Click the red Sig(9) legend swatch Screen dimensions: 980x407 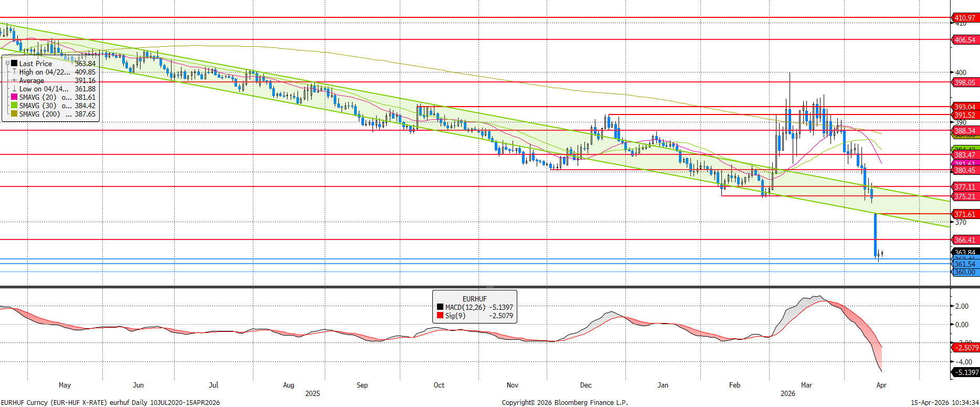pyautogui.click(x=440, y=316)
